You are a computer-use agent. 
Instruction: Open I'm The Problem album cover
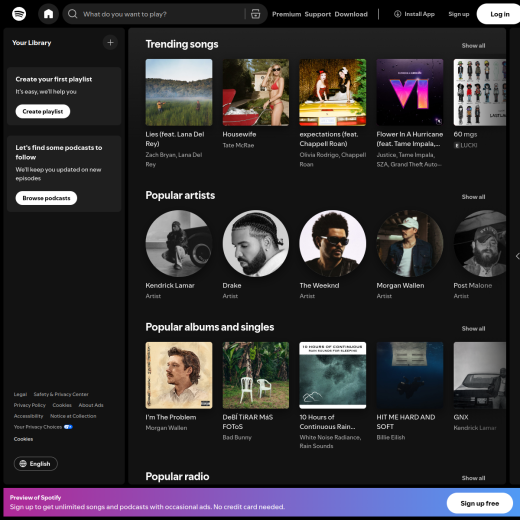(x=179, y=375)
